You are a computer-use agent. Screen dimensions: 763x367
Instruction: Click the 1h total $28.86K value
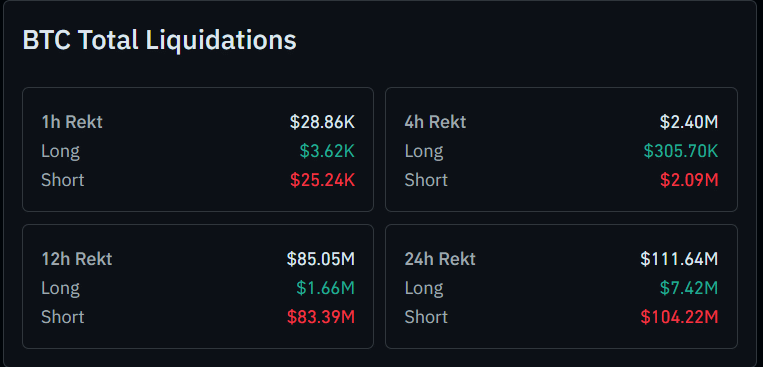pyautogui.click(x=322, y=122)
